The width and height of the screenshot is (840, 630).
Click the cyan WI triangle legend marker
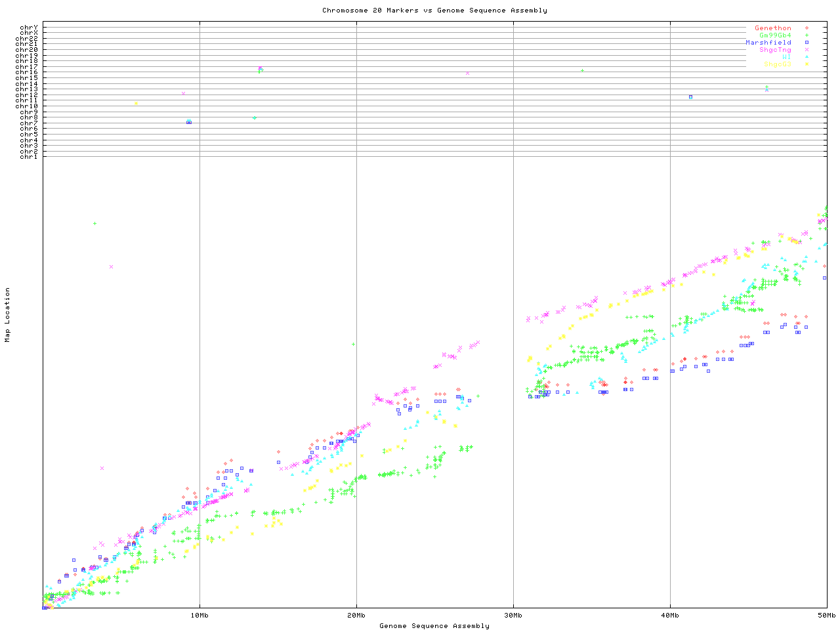pos(807,57)
